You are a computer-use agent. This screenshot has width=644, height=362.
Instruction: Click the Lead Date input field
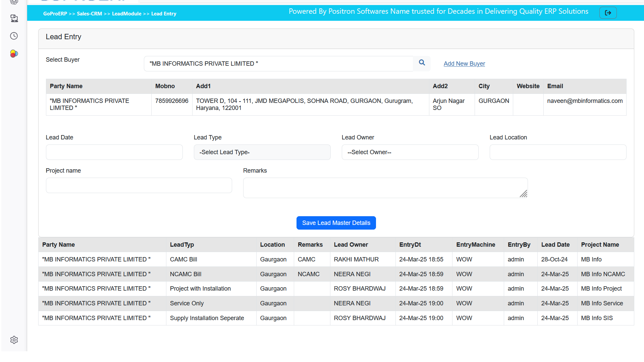pos(114,152)
